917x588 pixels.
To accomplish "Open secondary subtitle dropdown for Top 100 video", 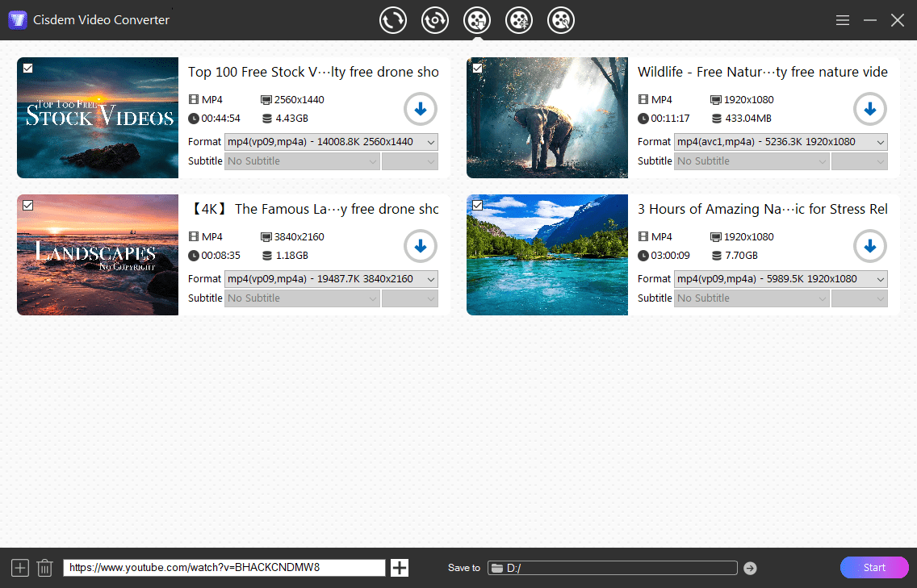I will coord(410,161).
